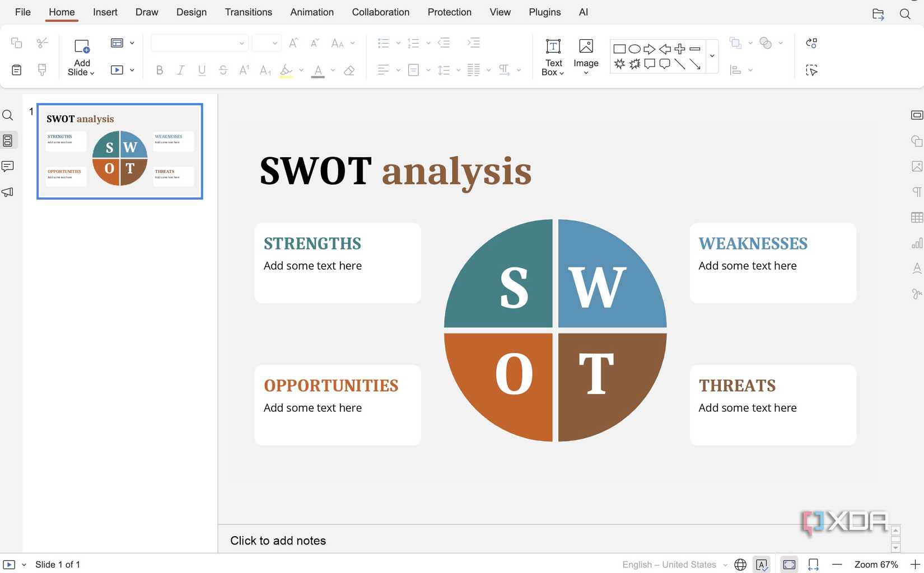This screenshot has height=573, width=924.
Task: Open table settings in right sidebar
Action: coord(917,218)
